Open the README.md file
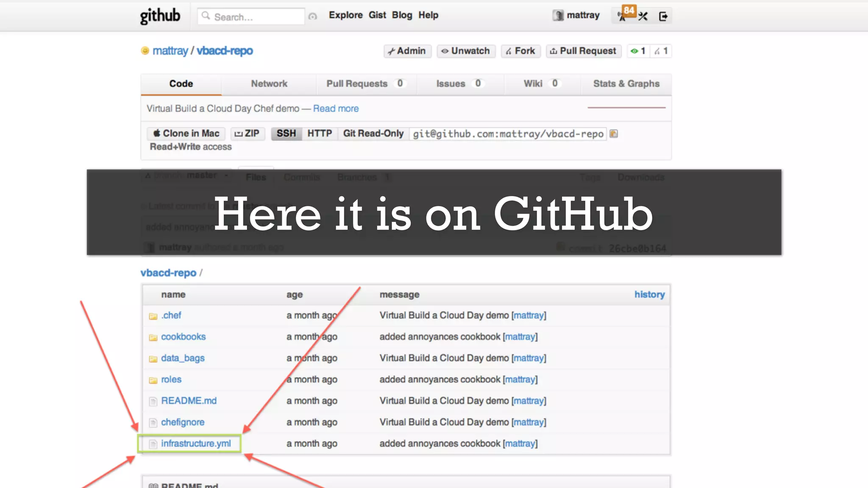The height and width of the screenshot is (488, 868). coord(189,401)
